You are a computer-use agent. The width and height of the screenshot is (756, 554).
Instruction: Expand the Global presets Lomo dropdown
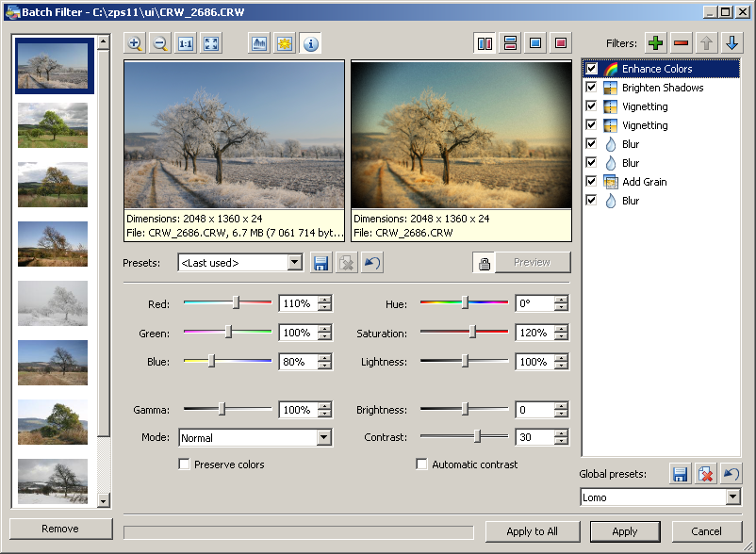coord(732,497)
